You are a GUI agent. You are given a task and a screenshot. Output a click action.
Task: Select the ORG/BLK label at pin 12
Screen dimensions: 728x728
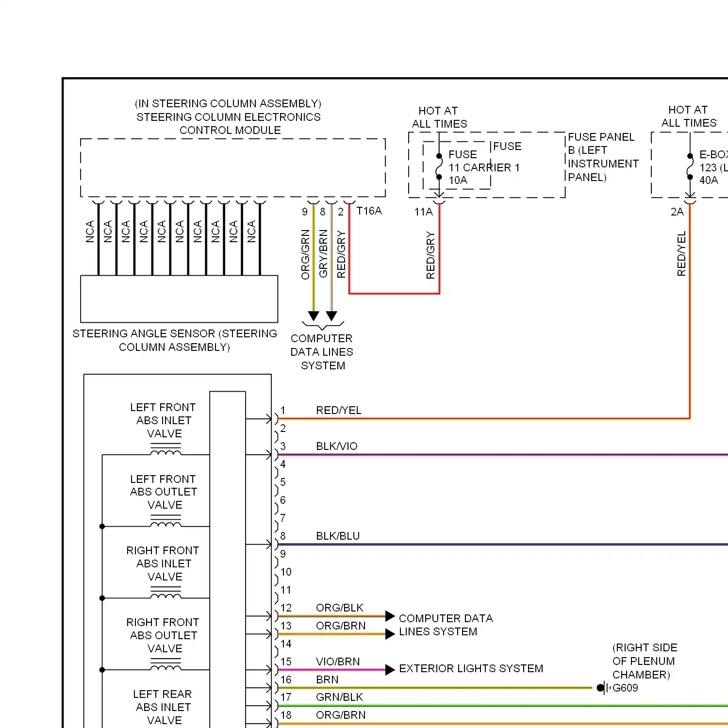tap(340, 608)
